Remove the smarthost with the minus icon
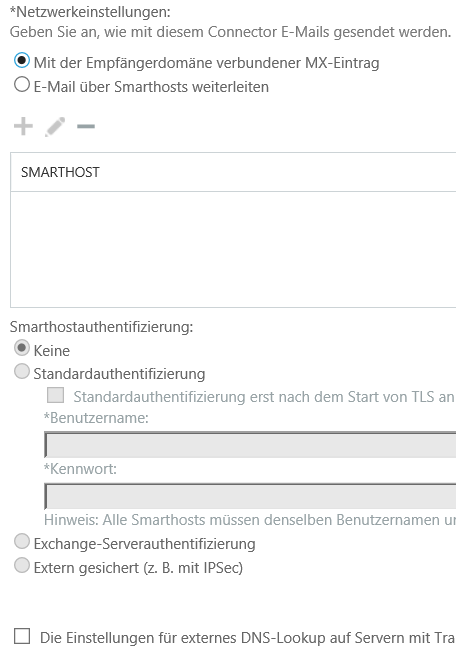 click(x=86, y=126)
